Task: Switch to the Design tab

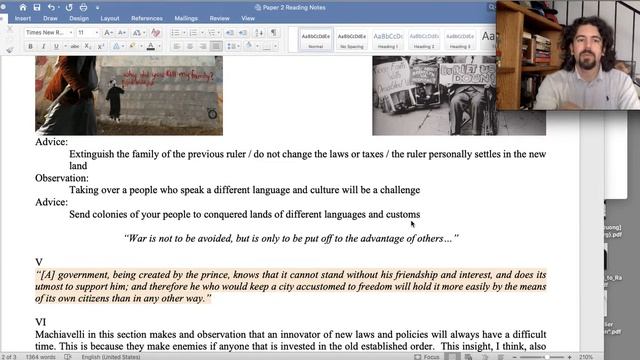Action: (x=79, y=18)
